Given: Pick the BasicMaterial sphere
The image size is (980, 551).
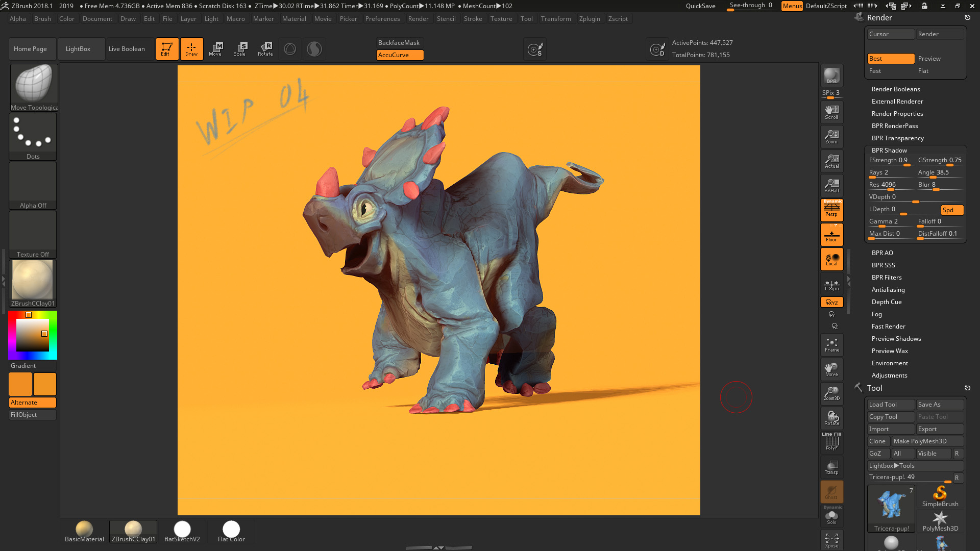Looking at the screenshot, I should coord(84,531).
